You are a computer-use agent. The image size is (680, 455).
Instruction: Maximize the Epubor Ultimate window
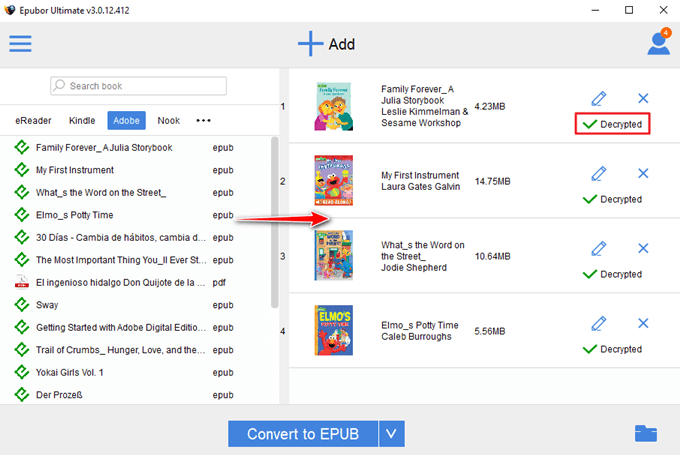pos(629,10)
